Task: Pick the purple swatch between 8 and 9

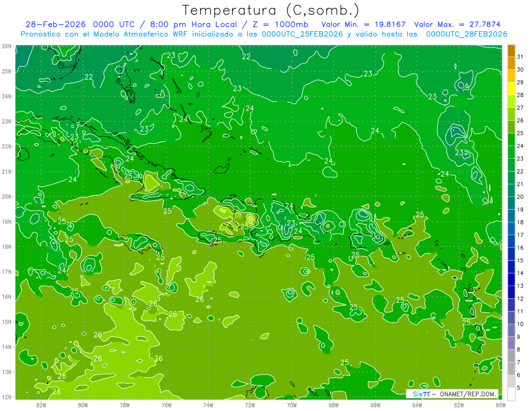Action: coord(511,343)
